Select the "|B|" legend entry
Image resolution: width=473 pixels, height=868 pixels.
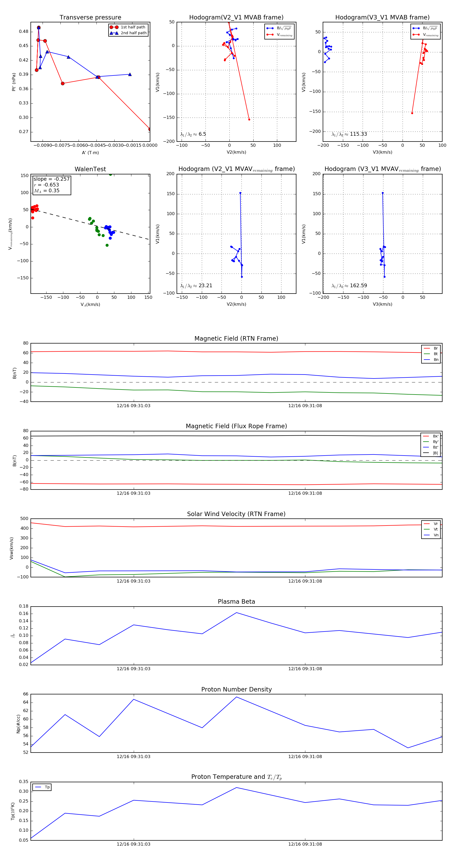431,453
